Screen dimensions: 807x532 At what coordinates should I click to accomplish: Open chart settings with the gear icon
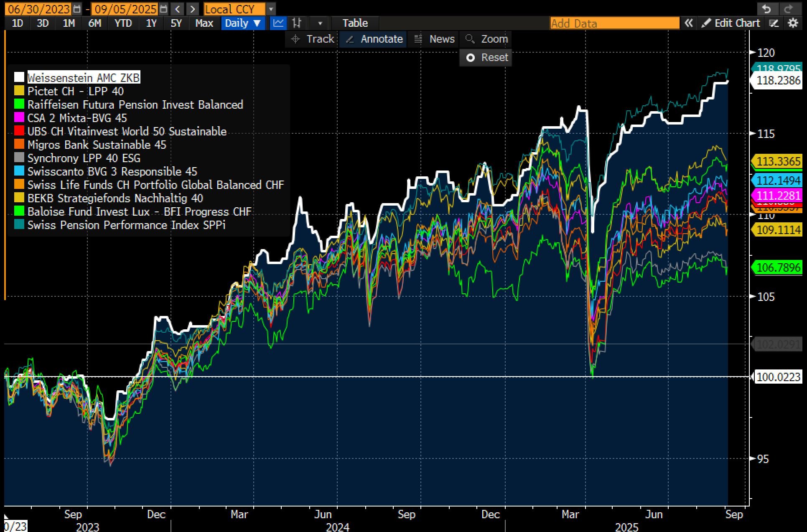[x=793, y=23]
